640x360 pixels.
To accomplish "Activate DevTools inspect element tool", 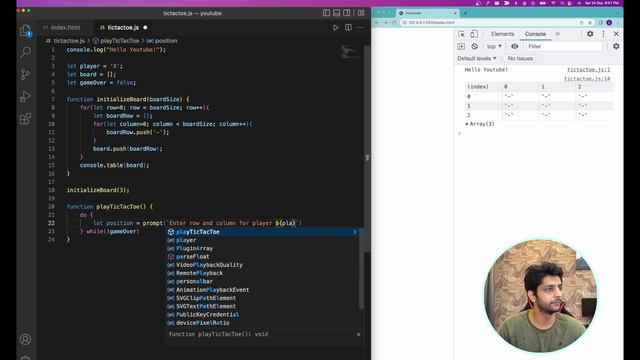I will coord(461,34).
